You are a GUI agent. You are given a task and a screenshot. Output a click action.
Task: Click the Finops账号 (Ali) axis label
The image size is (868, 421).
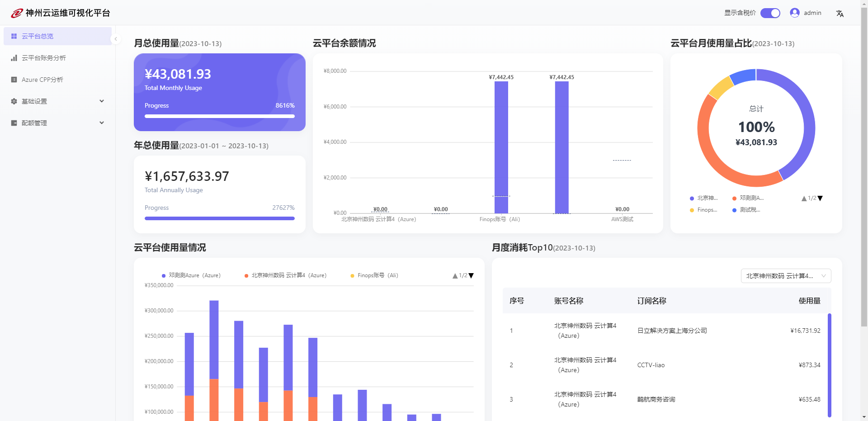click(x=500, y=219)
